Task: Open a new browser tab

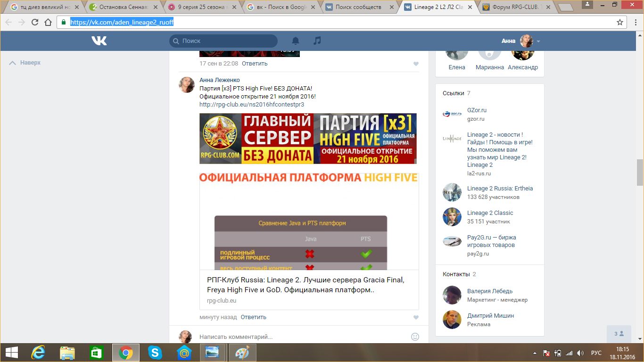Action: click(x=565, y=8)
